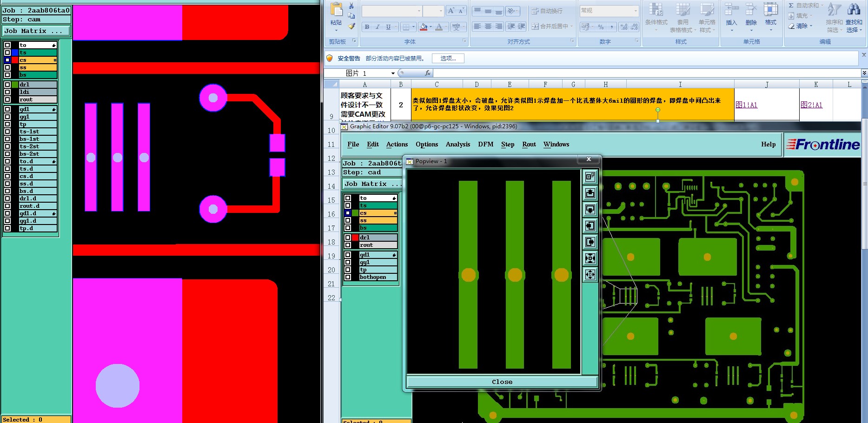The height and width of the screenshot is (423, 868).
Task: Click the 选项... options button in security bar
Action: pyautogui.click(x=448, y=58)
